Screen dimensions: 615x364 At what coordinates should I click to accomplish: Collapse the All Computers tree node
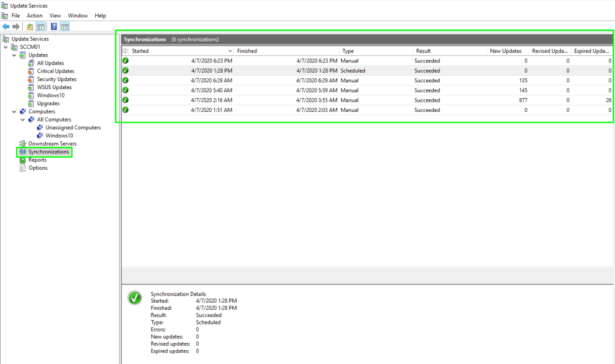[x=23, y=120]
